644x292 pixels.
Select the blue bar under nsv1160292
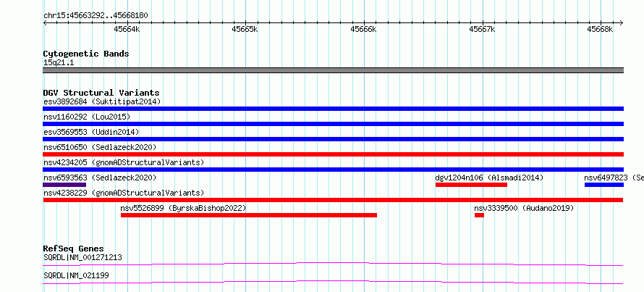[x=333, y=124]
